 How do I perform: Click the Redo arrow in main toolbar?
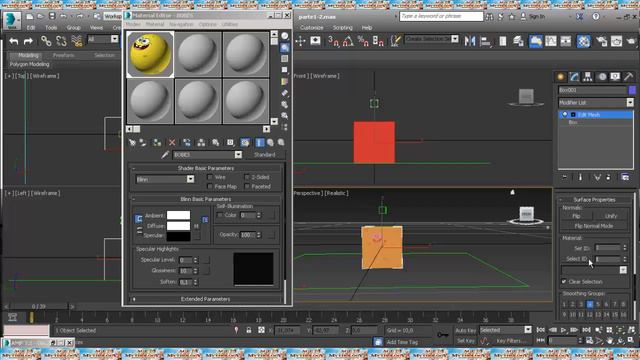28,41
